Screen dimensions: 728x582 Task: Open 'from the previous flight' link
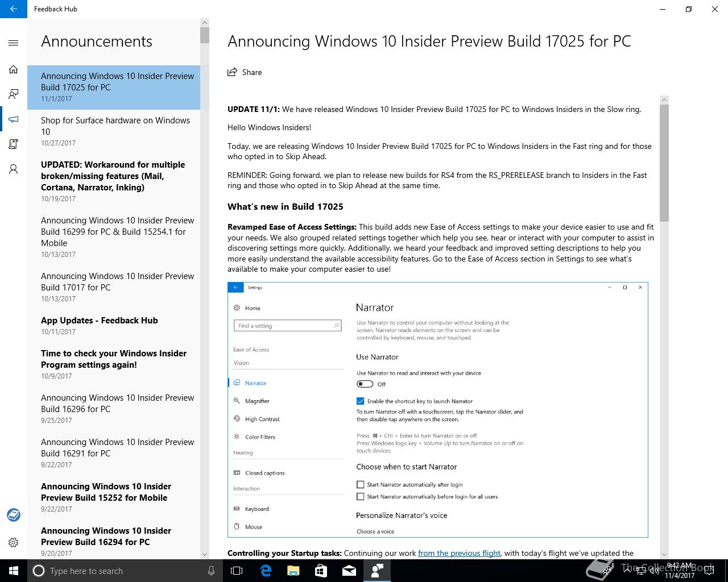tap(459, 553)
